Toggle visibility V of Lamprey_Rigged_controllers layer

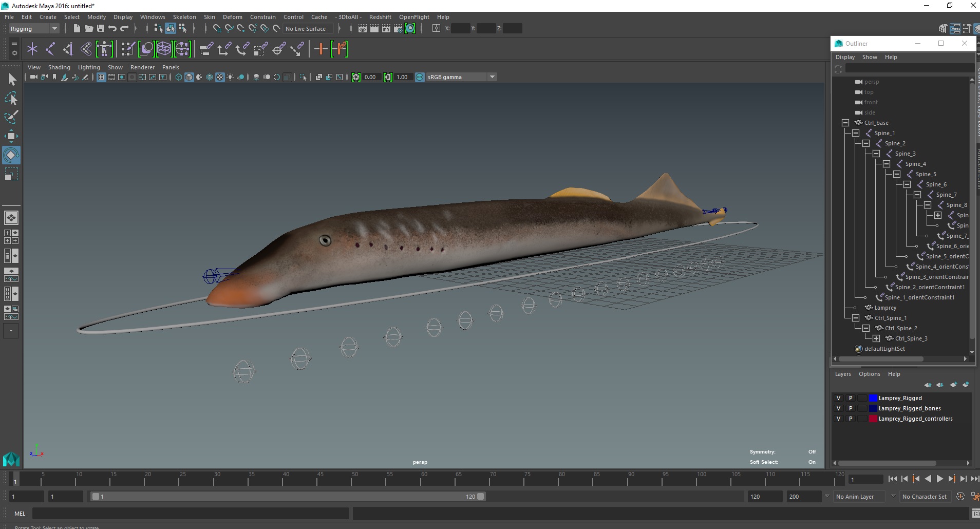pos(838,419)
